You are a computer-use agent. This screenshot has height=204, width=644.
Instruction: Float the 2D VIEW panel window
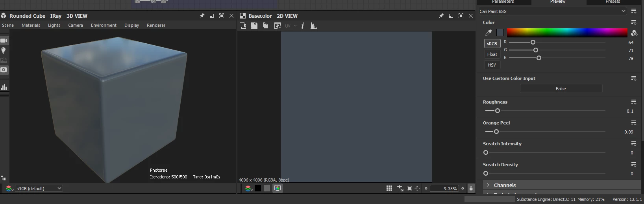point(451,16)
